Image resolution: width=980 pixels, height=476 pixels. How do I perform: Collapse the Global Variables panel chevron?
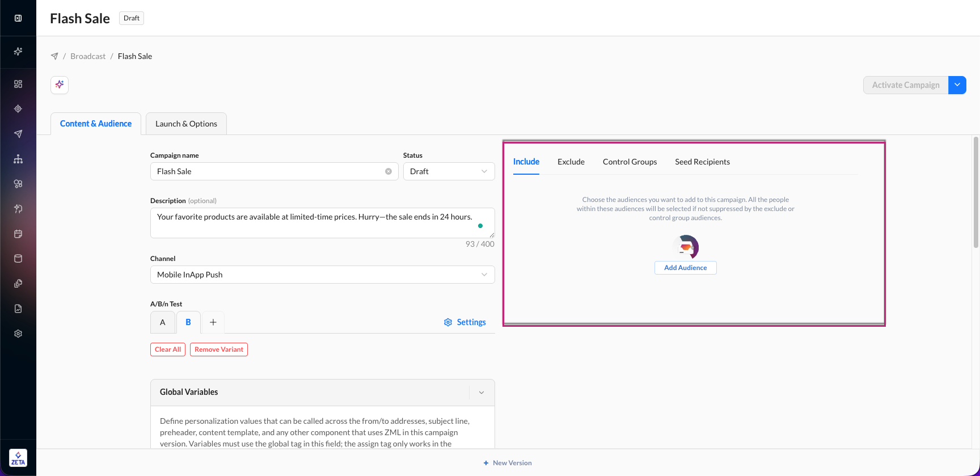coord(481,393)
